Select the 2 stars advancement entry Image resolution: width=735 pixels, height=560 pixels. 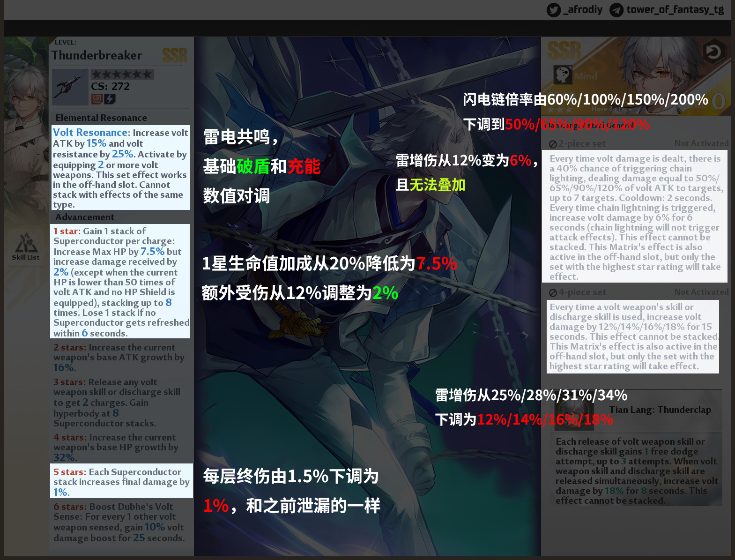119,357
